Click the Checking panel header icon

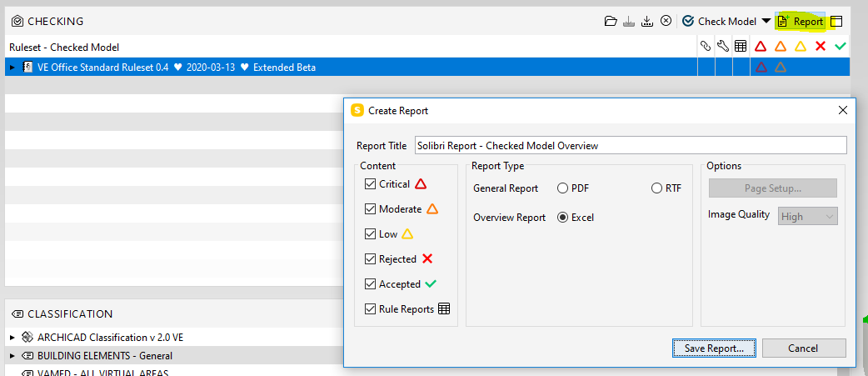[x=17, y=22]
